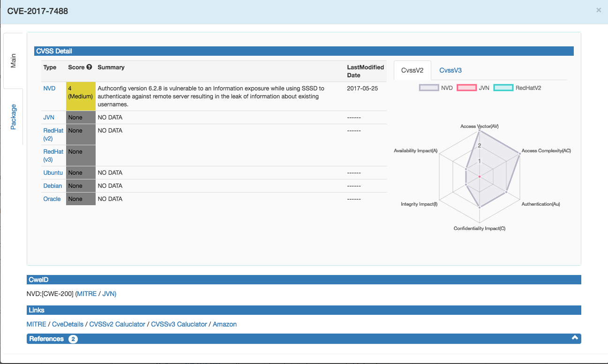This screenshot has width=608, height=364.
Task: Open the Package side tab
Action: [x=13, y=117]
